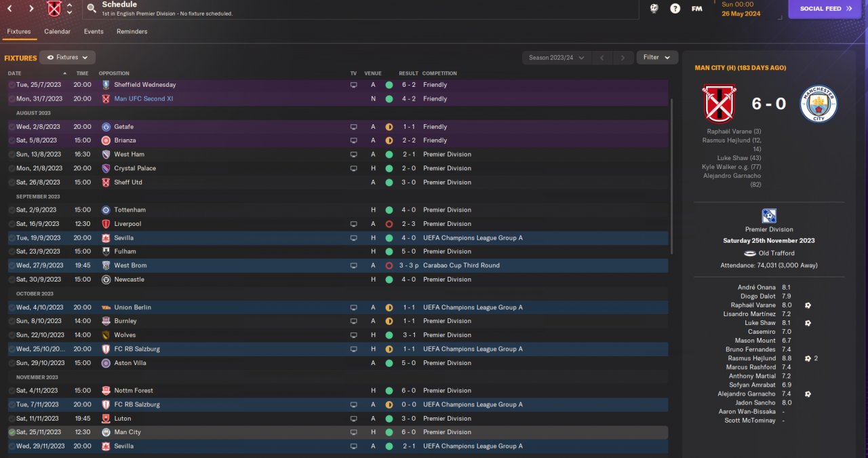Sort by the DATE column header
This screenshot has height=458, width=868.
pos(15,73)
